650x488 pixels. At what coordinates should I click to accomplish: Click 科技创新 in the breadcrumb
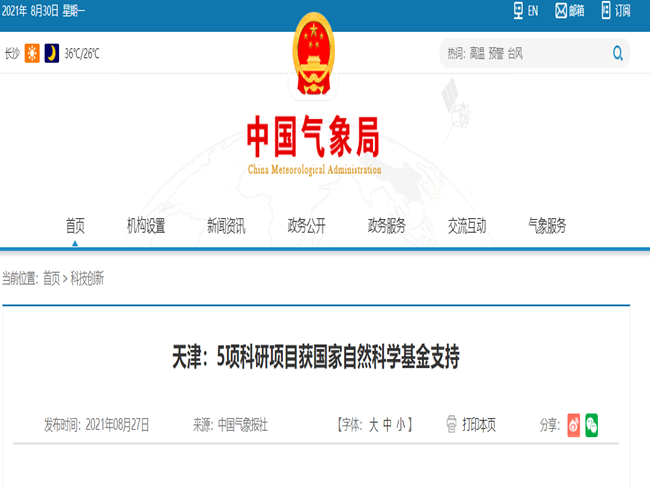(x=87, y=278)
